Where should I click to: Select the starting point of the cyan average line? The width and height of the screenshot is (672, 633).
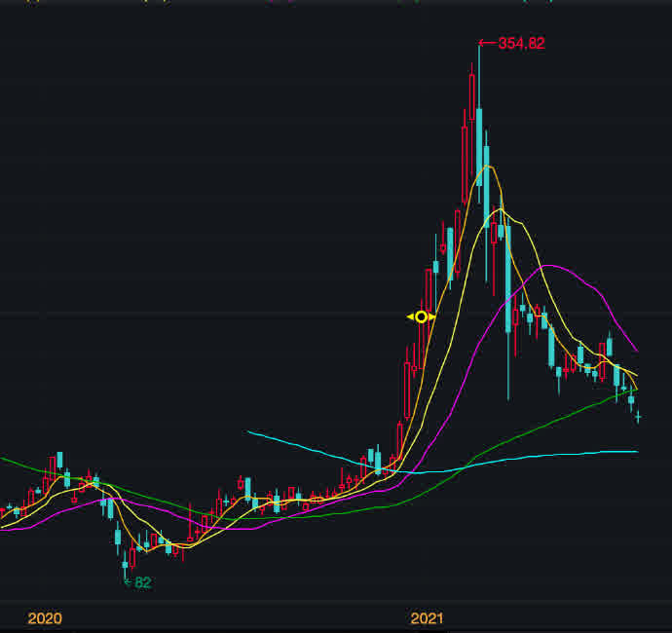click(249, 431)
